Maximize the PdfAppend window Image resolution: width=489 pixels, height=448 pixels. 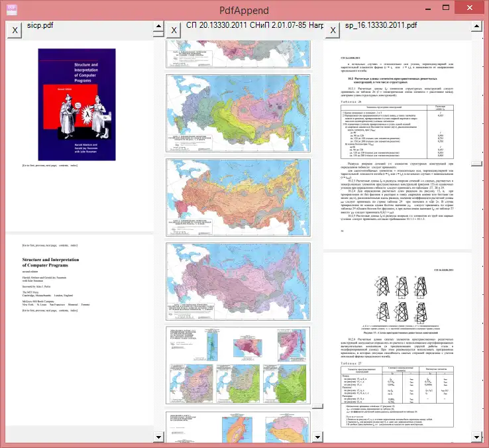pyautogui.click(x=446, y=8)
